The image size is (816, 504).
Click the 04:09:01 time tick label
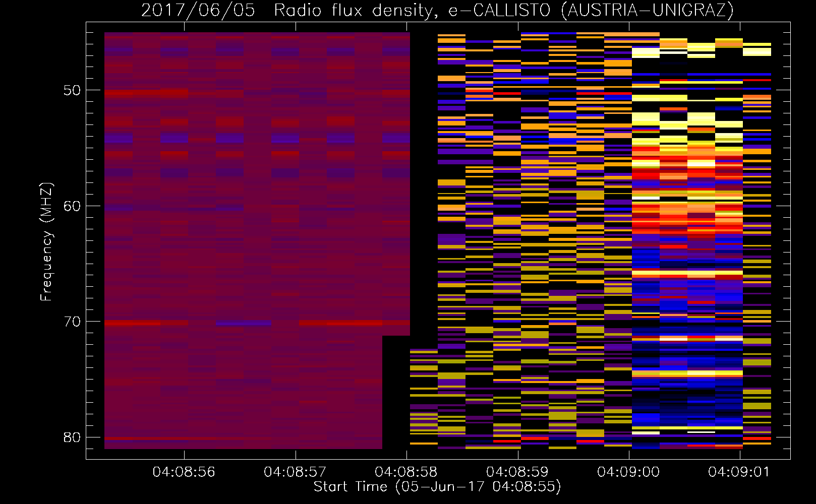pos(739,472)
